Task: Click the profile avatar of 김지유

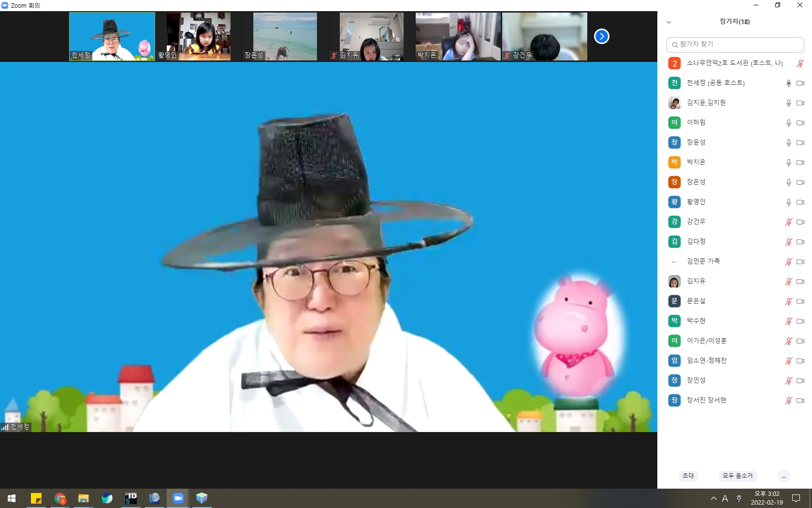Action: tap(674, 281)
